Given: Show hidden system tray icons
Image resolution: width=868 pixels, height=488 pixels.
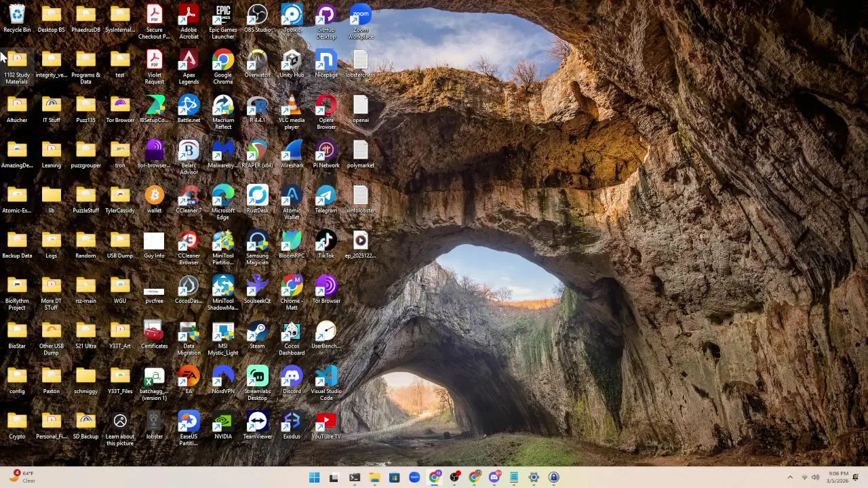Looking at the screenshot, I should click(790, 478).
